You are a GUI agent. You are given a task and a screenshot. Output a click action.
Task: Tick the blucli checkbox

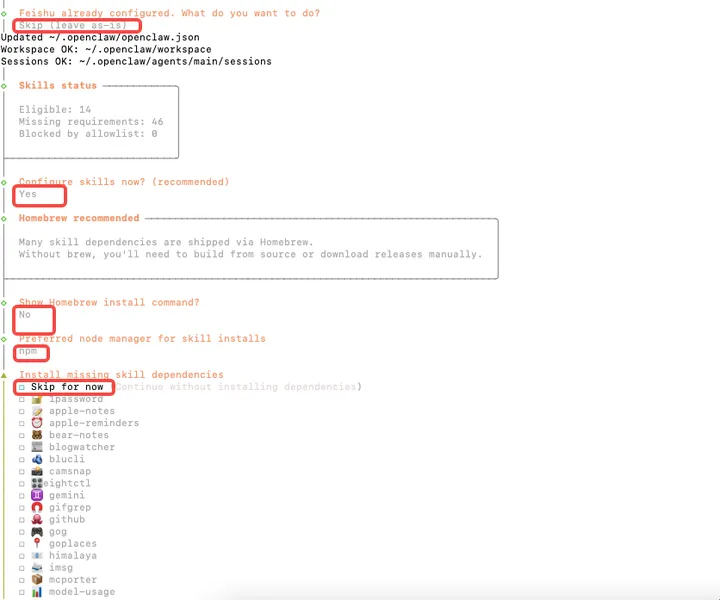click(x=22, y=460)
